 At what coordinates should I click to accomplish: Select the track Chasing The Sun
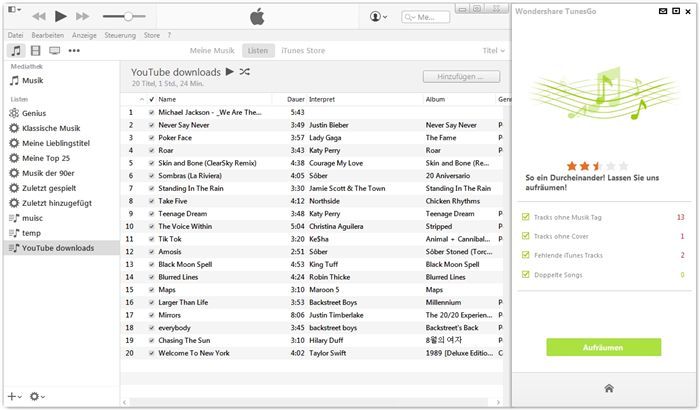click(x=184, y=340)
